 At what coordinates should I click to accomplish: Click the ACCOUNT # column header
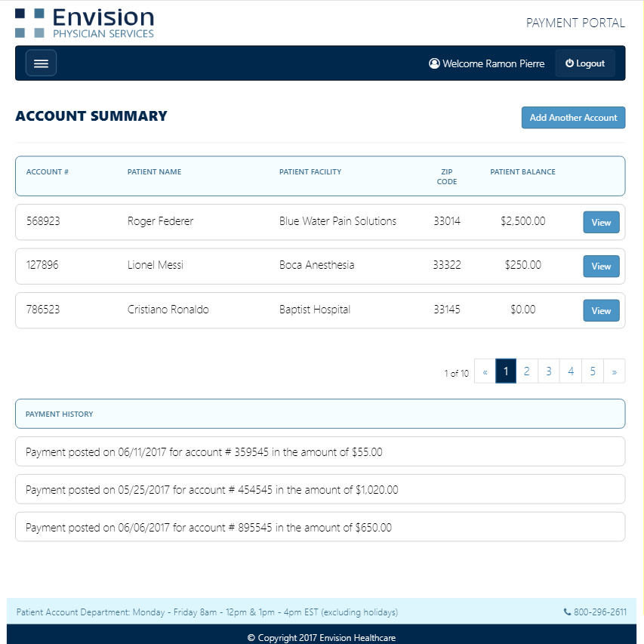click(48, 171)
